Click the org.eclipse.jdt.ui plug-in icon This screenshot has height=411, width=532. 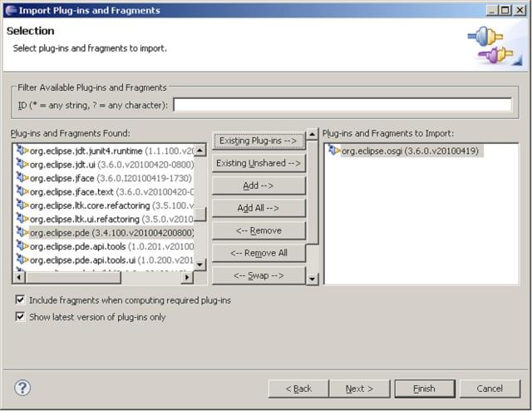point(22,165)
